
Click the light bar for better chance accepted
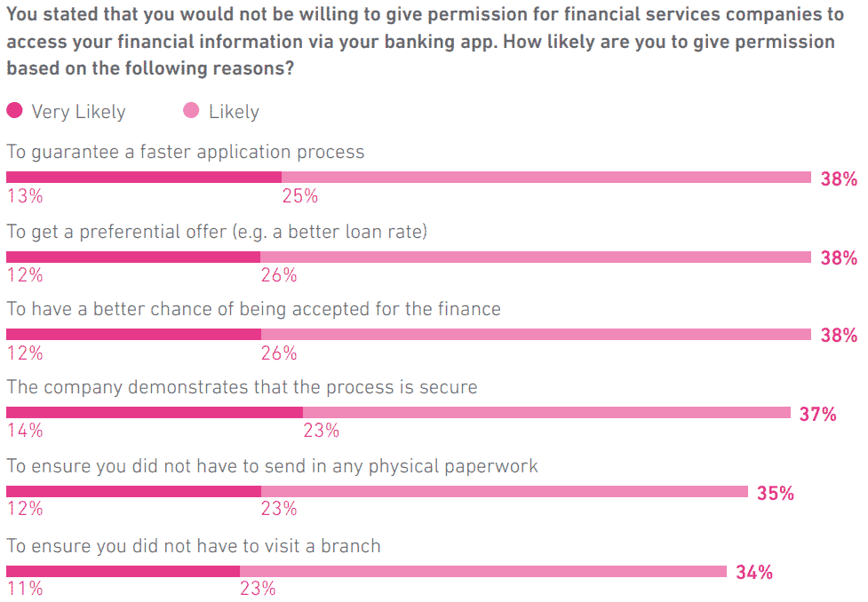pos(536,334)
